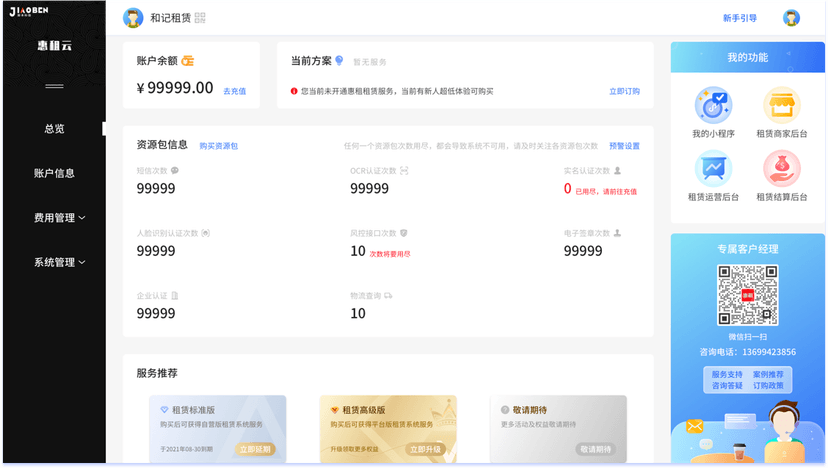This screenshot has width=828, height=468.
Task: Expand the 费用管理 sidebar menu
Action: [59, 218]
